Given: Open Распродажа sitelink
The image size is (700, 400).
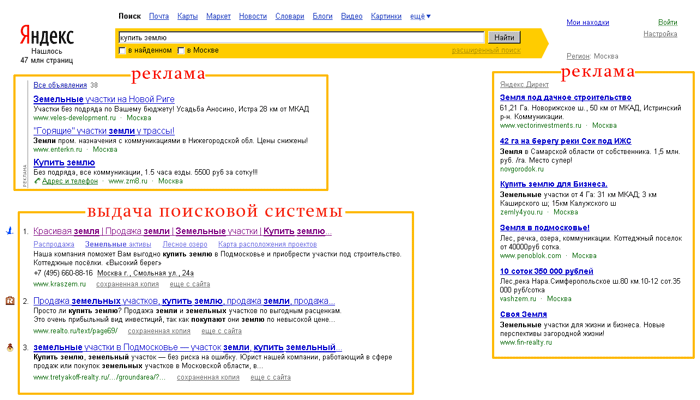Looking at the screenshot, I should [54, 245].
